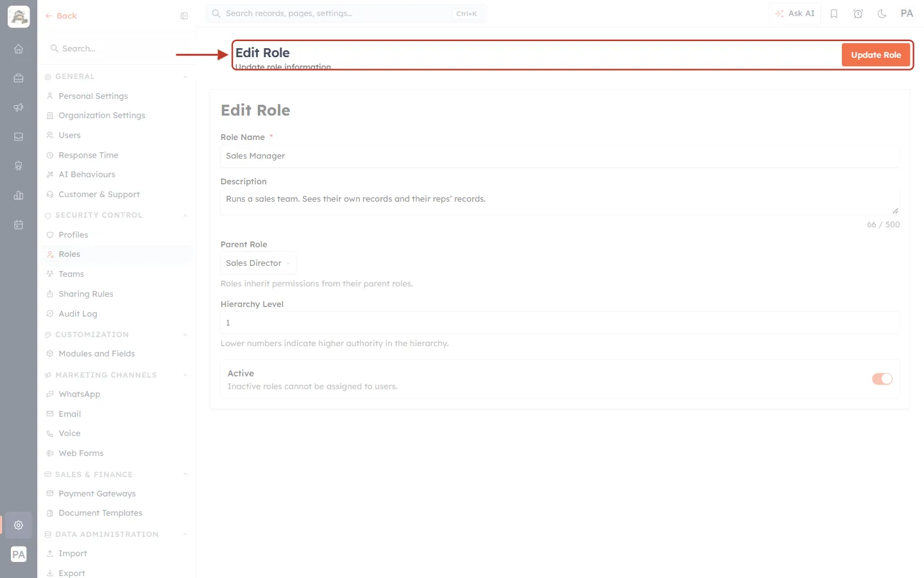Open the megaphone marketing icon
The width and height of the screenshot is (924, 578).
pyautogui.click(x=19, y=107)
